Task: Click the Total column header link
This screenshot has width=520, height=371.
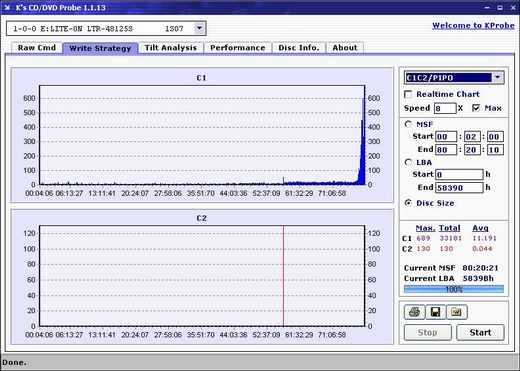Action: click(449, 228)
